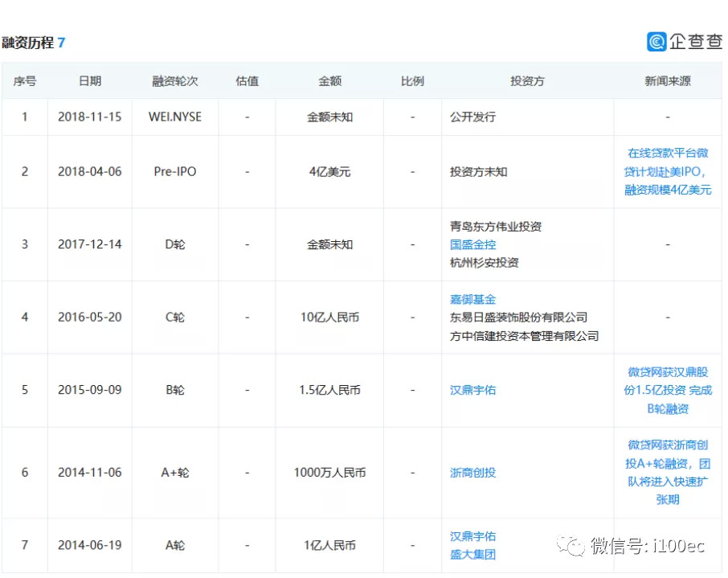Click the 融资轮次 column header
Image resolution: width=728 pixels, height=578 pixels.
175,81
